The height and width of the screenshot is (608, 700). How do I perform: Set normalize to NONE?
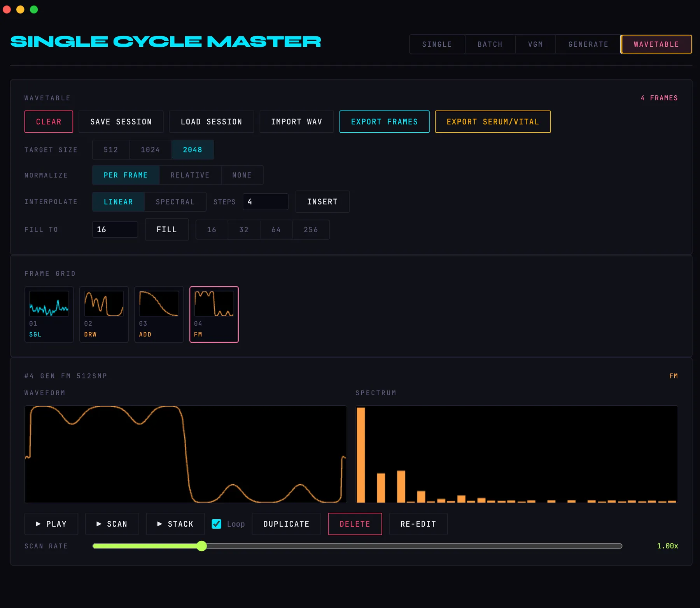(242, 175)
